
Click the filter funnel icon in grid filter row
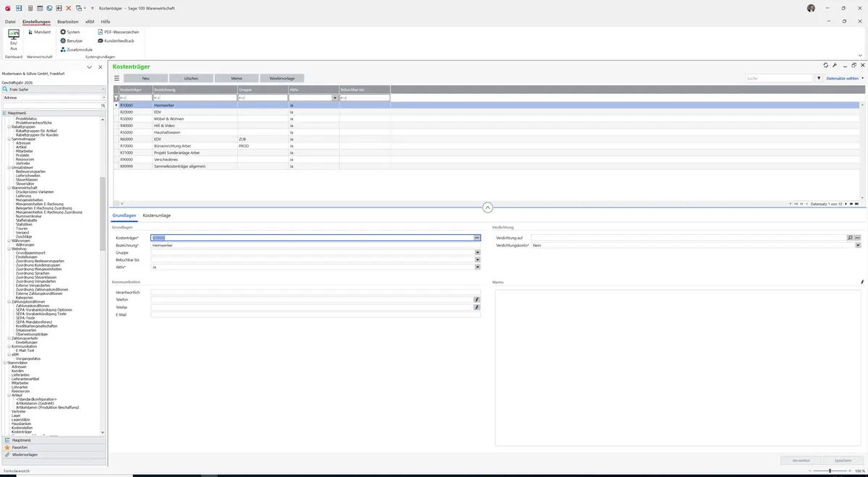point(116,98)
